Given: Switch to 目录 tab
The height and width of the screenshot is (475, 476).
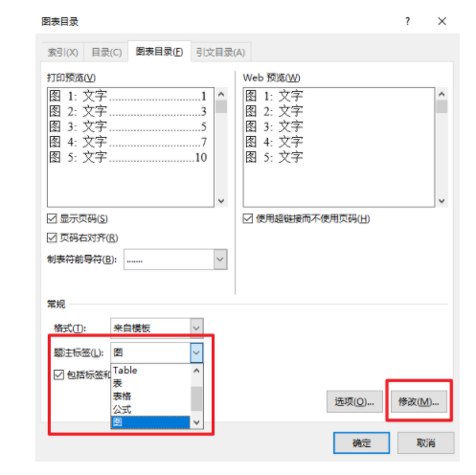Looking at the screenshot, I should coord(106,52).
